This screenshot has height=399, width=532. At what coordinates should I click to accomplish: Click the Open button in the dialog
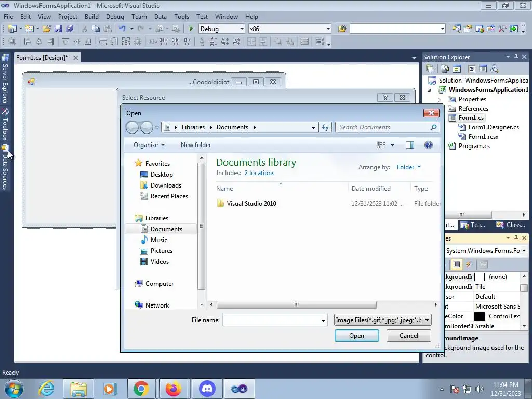(356, 336)
